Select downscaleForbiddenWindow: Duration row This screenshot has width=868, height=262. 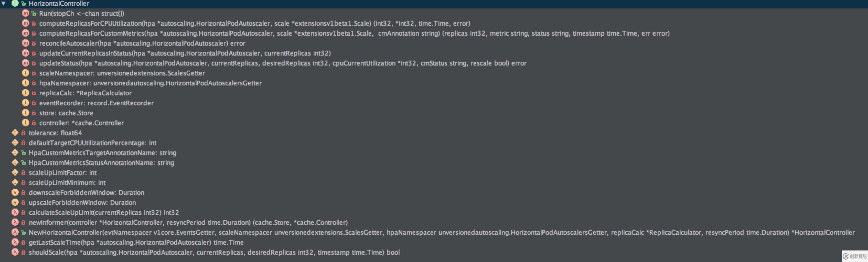point(87,193)
